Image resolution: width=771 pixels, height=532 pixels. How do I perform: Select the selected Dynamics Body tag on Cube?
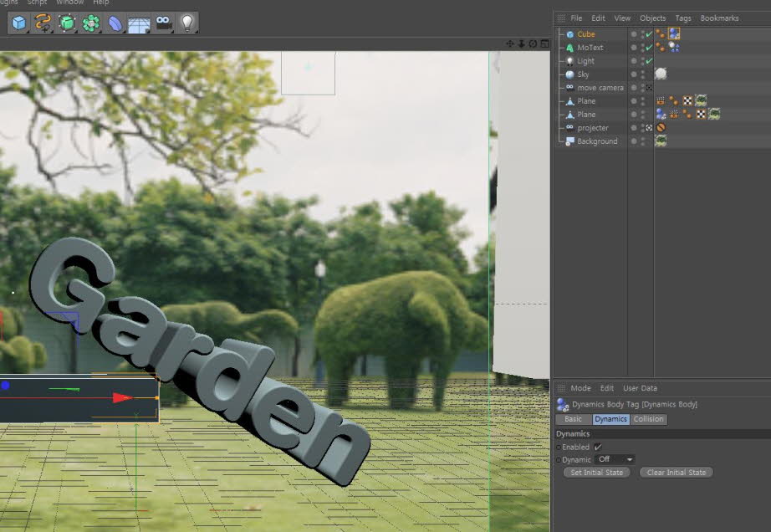point(674,33)
